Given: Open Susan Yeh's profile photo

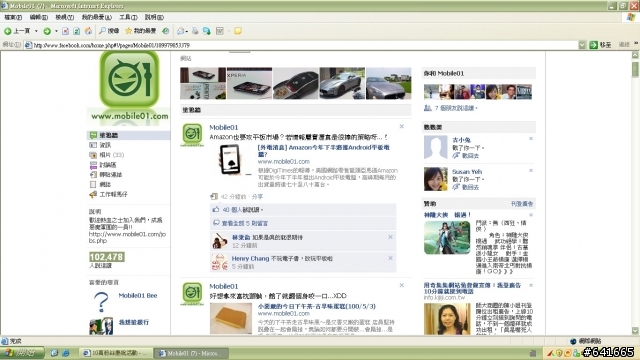Looking at the screenshot, I should click(x=436, y=179).
